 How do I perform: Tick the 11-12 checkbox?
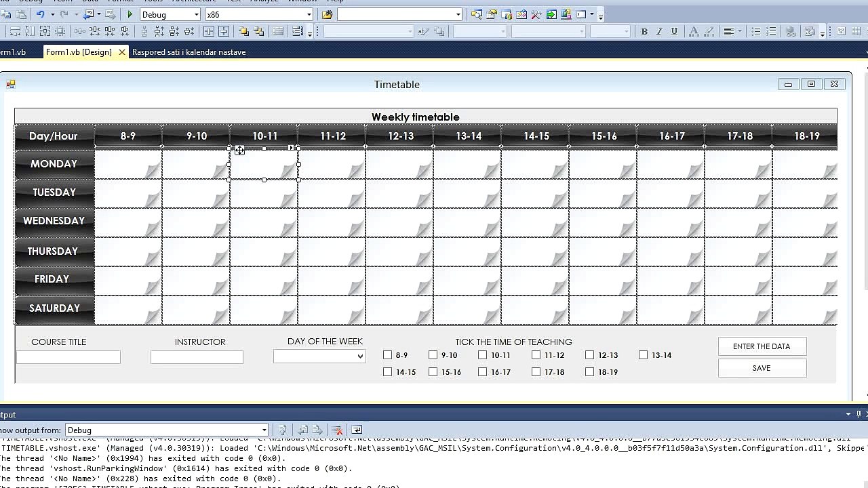(536, 354)
